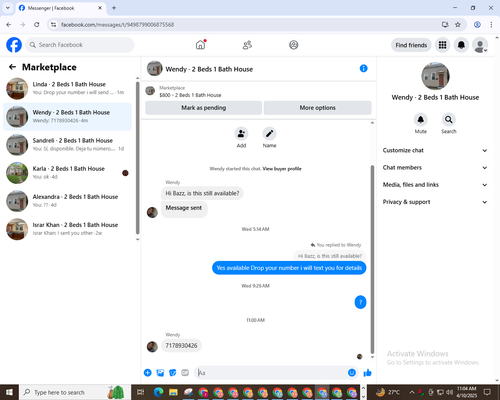Open Task View on taskbar
The image size is (500, 400).
point(141,392)
